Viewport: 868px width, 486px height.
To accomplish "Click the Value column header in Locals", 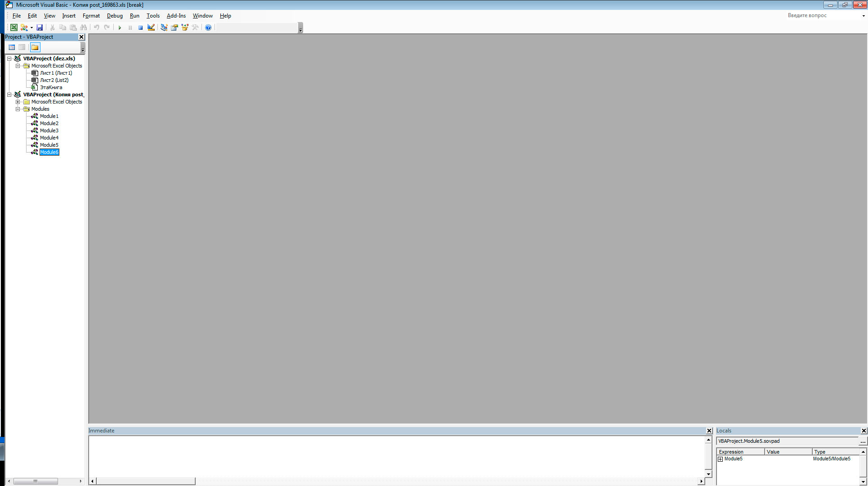I will point(788,452).
